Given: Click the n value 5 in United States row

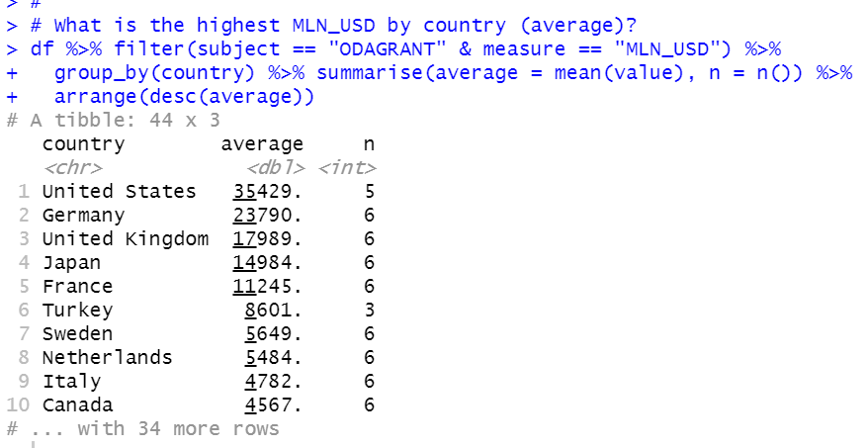Looking at the screenshot, I should click(369, 192).
